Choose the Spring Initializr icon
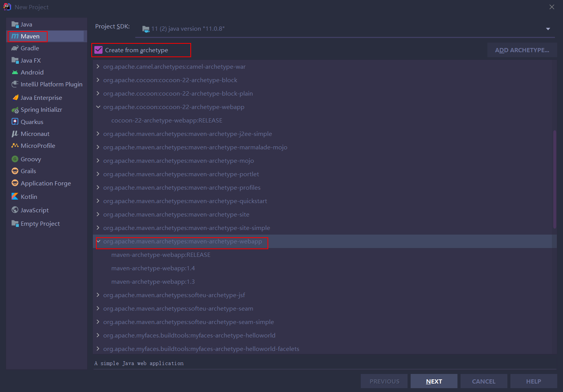563x392 pixels. pyautogui.click(x=15, y=110)
